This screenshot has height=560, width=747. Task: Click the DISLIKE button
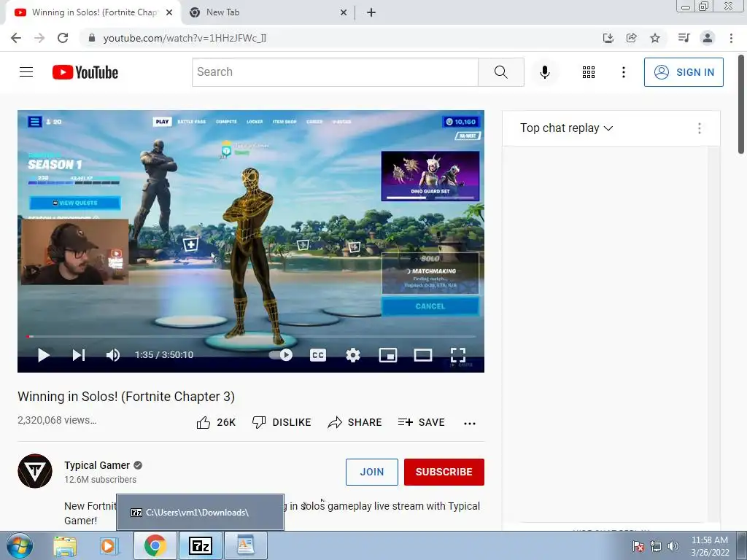tap(282, 422)
